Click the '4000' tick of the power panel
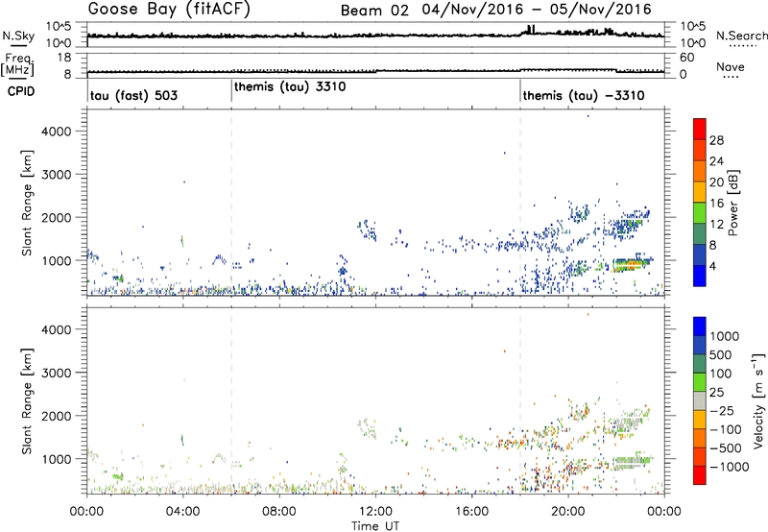 tap(57, 132)
